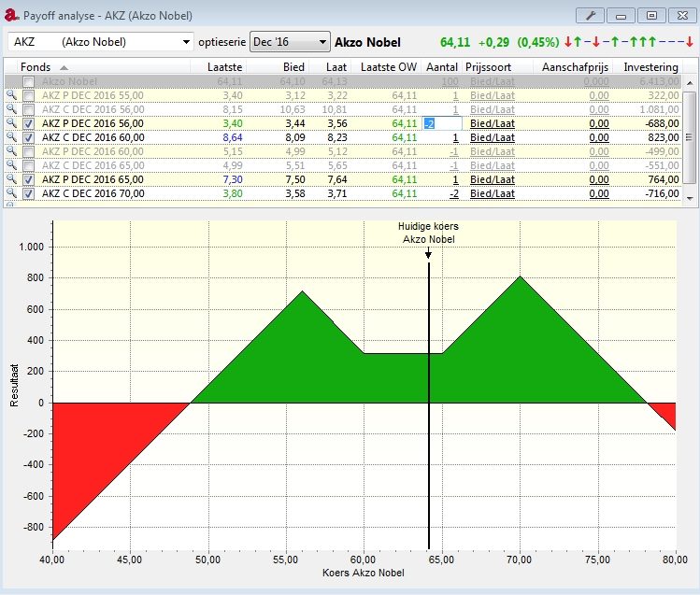Click the Laatste column header
The image size is (700, 595).
pyautogui.click(x=224, y=67)
